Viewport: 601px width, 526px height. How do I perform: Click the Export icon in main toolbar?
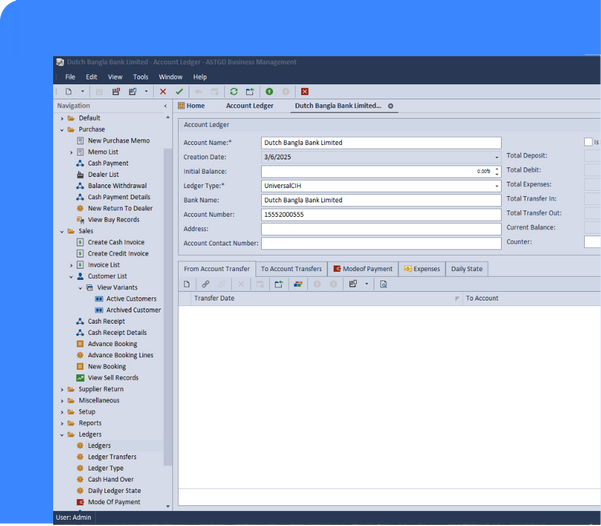coord(250,92)
